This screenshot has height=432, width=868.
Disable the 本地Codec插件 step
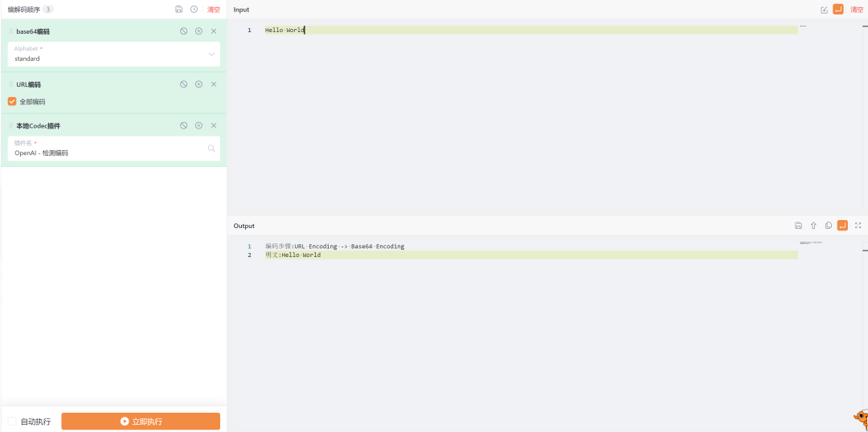click(x=184, y=125)
